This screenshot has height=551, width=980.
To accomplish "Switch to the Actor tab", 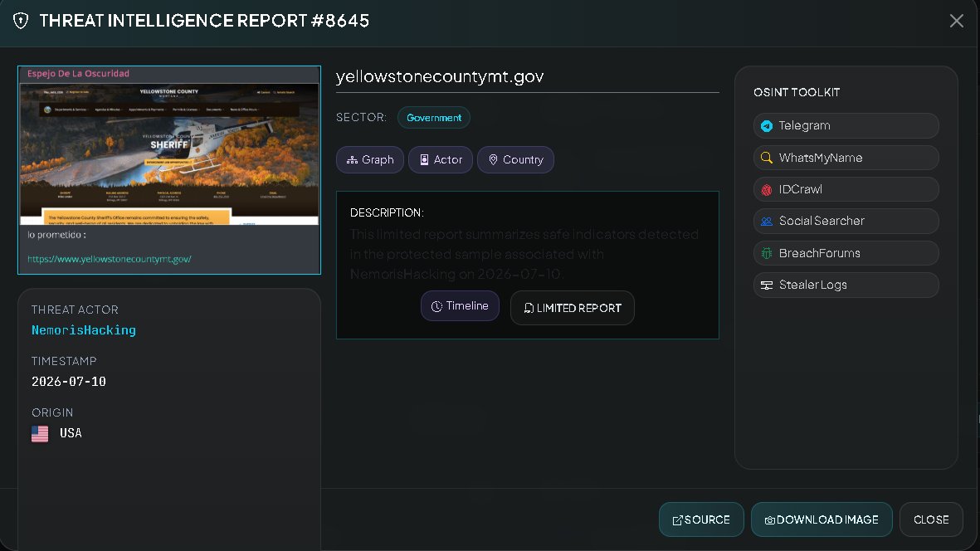I will 441,160.
